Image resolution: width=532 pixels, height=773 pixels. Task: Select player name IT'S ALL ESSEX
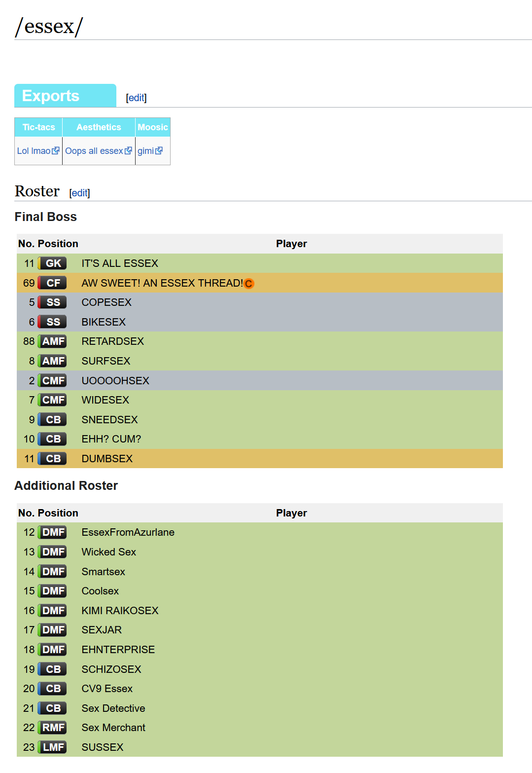[120, 263]
